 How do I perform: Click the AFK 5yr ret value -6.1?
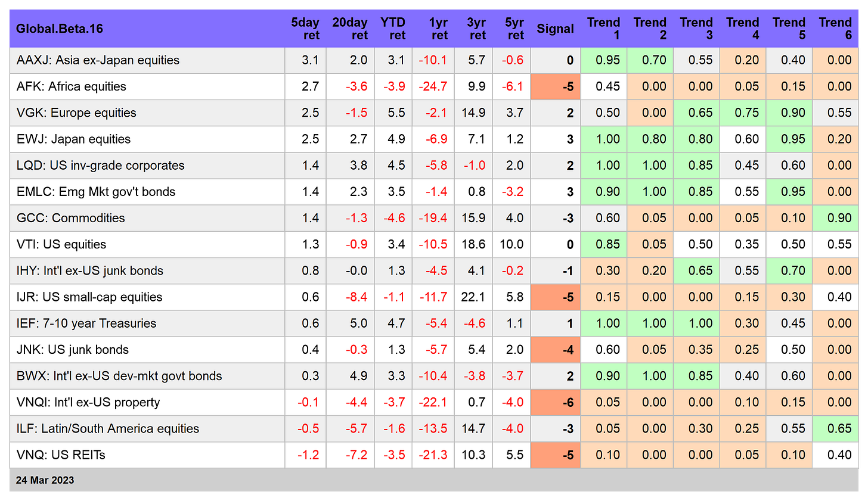pyautogui.click(x=513, y=86)
